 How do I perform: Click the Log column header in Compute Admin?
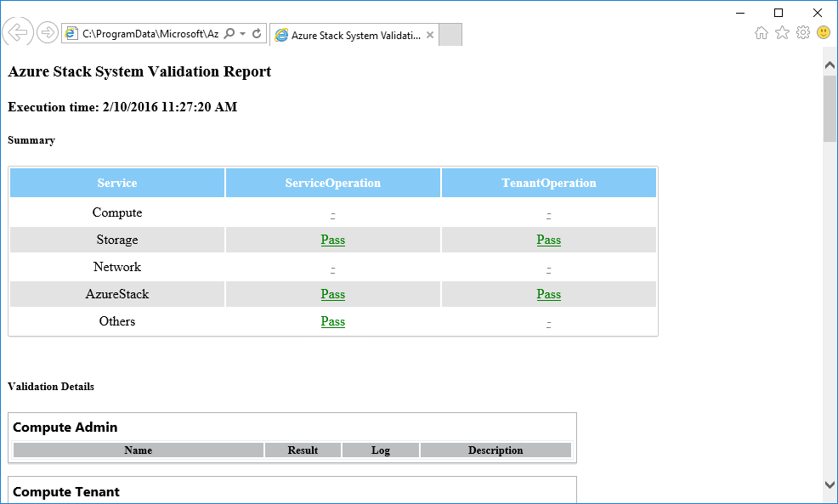coord(381,450)
